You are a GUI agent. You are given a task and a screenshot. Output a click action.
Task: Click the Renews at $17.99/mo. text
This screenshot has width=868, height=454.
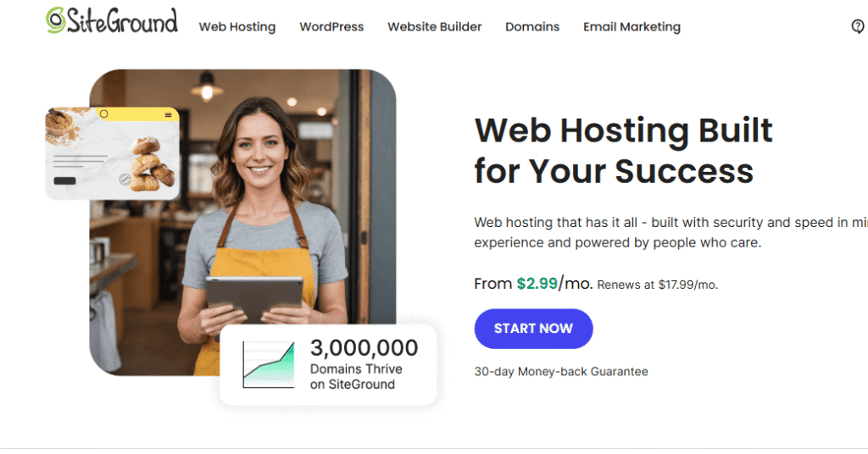click(x=658, y=285)
